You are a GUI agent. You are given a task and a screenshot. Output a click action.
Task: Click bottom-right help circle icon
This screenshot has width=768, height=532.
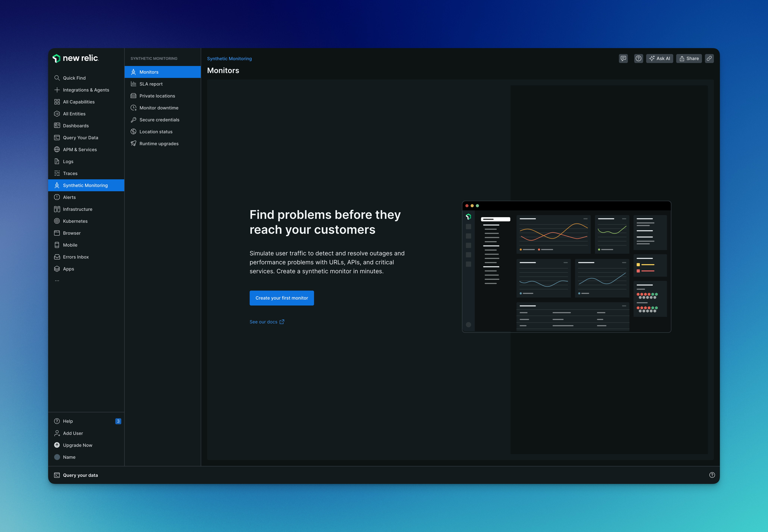point(712,475)
